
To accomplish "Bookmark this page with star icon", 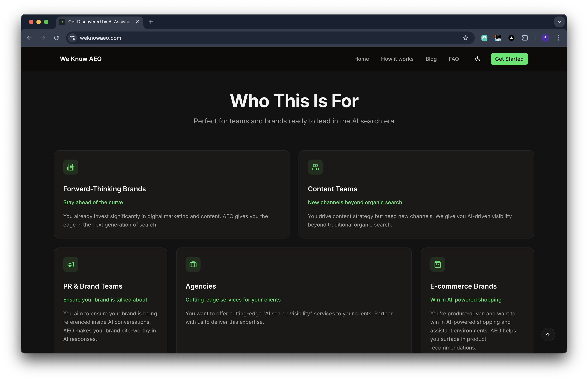I will pyautogui.click(x=465, y=38).
